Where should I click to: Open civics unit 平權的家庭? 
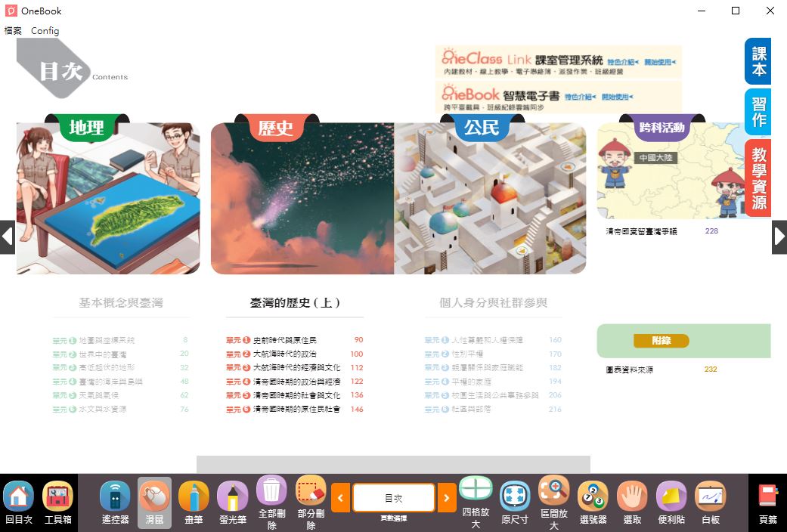click(x=493, y=382)
